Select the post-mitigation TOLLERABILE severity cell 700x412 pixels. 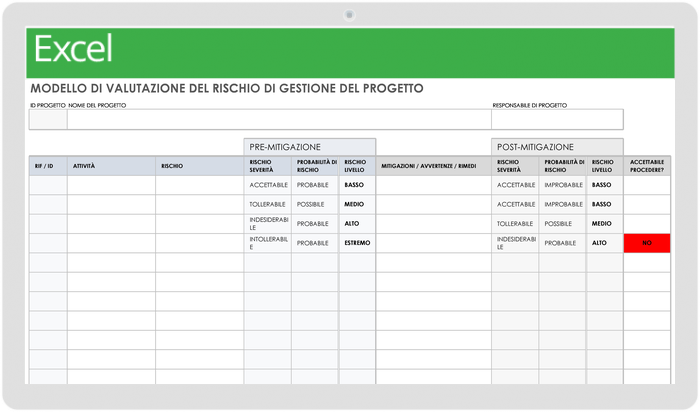tap(515, 224)
